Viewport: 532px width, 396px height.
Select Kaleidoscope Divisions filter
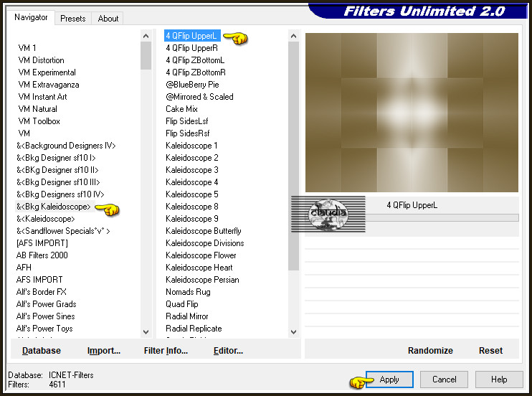tap(205, 243)
